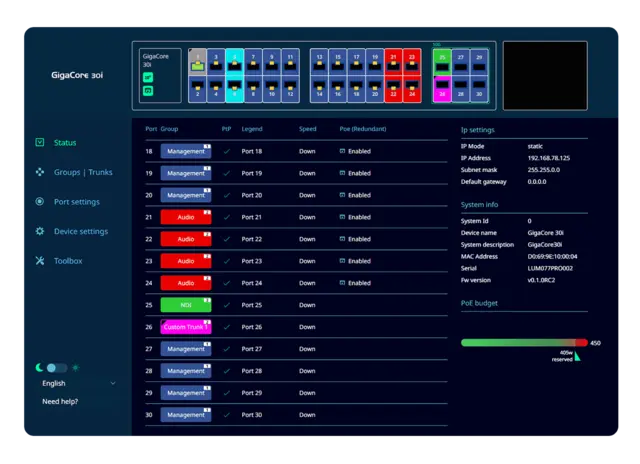Click the Toolbox wrench icon

tap(40, 261)
